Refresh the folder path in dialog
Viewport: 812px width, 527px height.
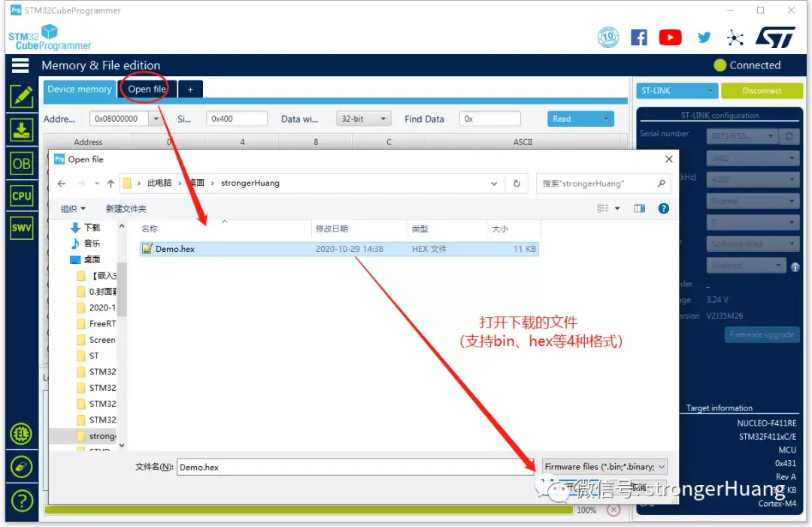pos(517,183)
